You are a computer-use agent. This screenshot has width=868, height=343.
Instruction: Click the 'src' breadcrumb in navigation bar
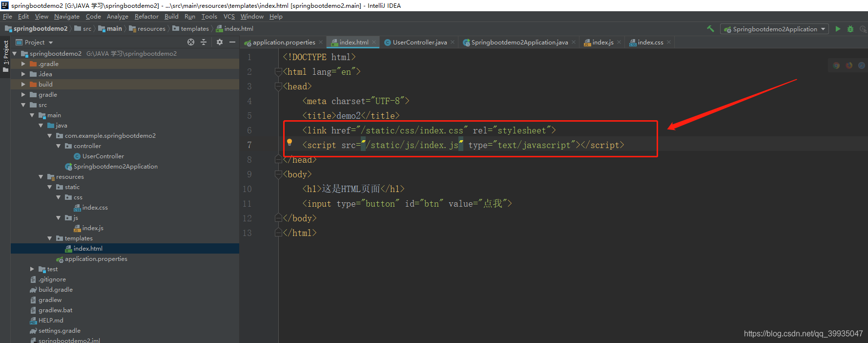(x=83, y=29)
